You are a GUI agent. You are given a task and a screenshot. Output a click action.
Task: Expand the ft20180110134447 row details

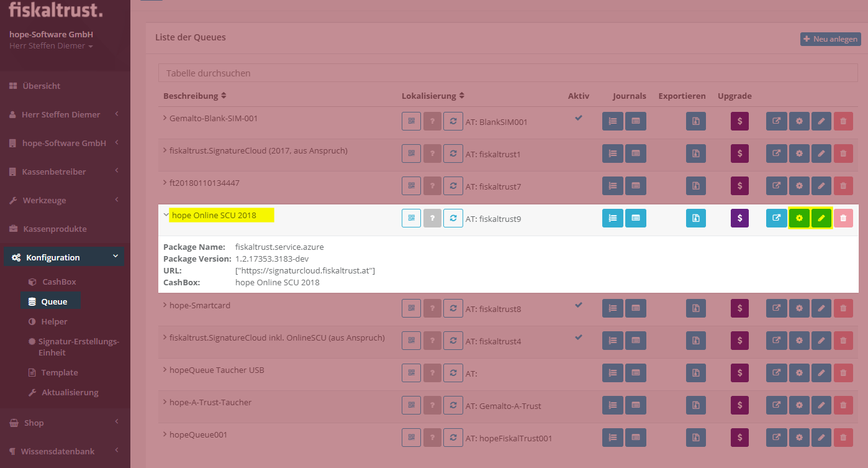[x=165, y=183]
